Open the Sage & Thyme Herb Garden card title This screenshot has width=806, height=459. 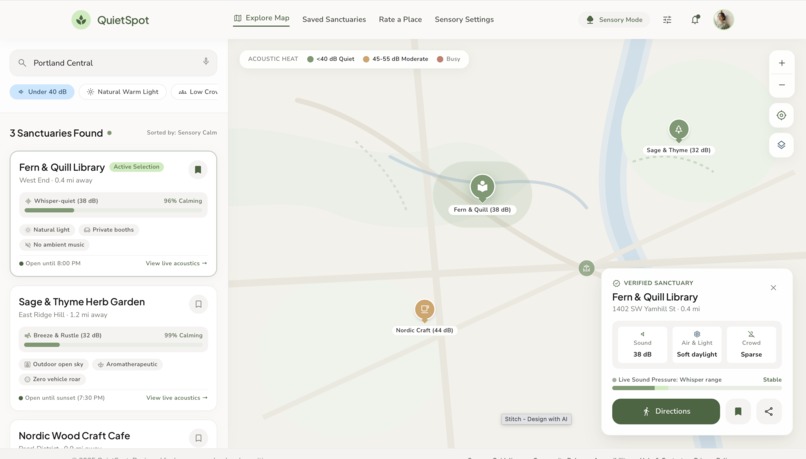(x=82, y=302)
